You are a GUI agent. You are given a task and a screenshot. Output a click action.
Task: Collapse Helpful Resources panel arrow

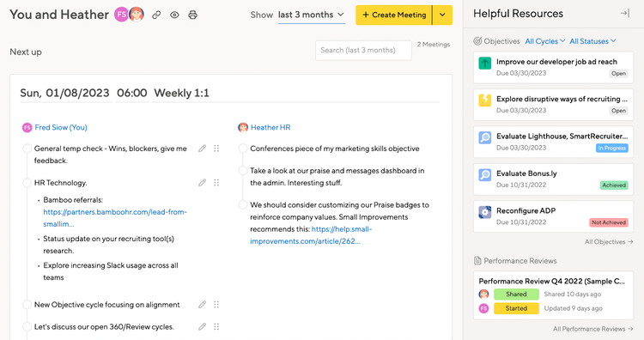click(x=625, y=14)
